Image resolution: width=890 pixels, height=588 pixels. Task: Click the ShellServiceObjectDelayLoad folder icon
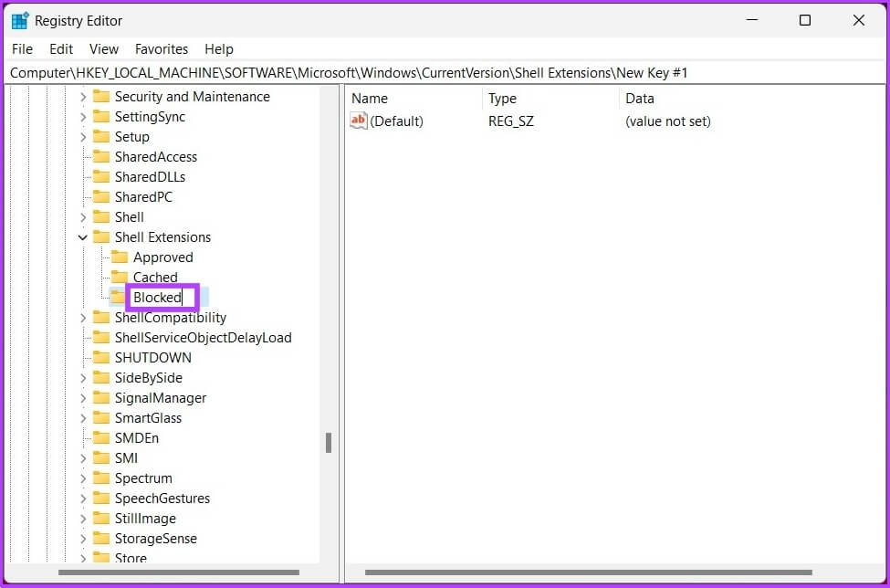[x=101, y=338]
